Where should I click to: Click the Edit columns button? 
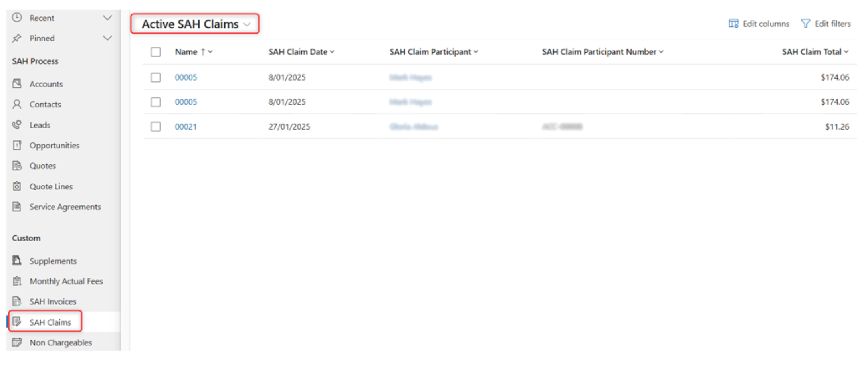tap(759, 24)
